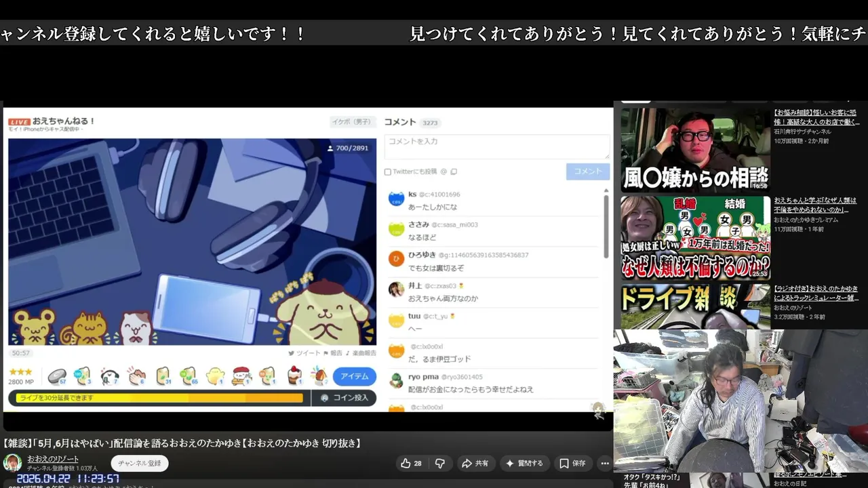Click the コイン投入 coin button
The image size is (868, 488).
[344, 398]
